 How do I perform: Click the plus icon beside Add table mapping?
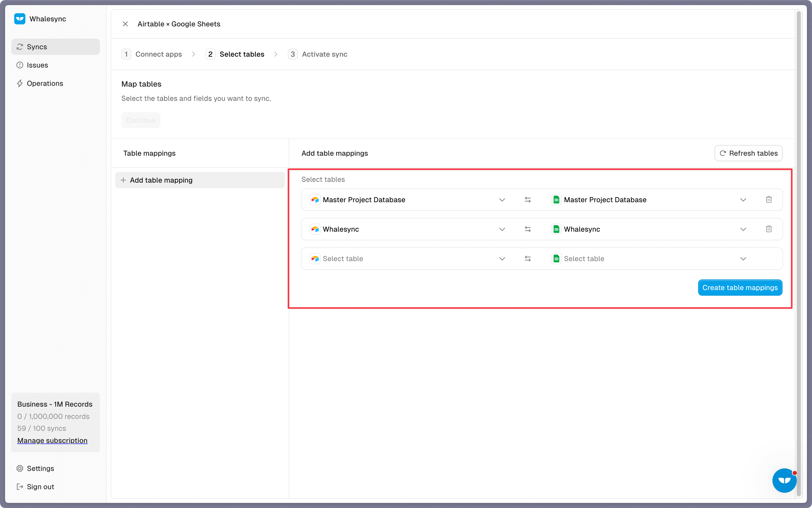(x=124, y=180)
